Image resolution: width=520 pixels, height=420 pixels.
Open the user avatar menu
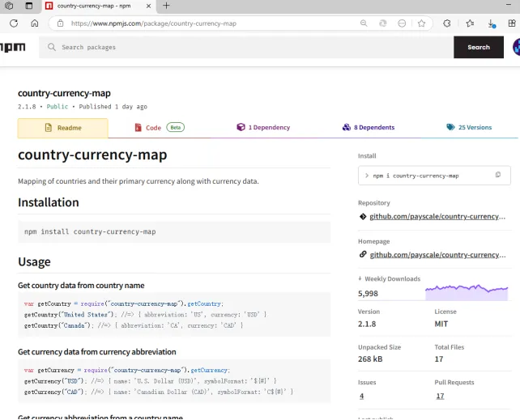click(516, 47)
